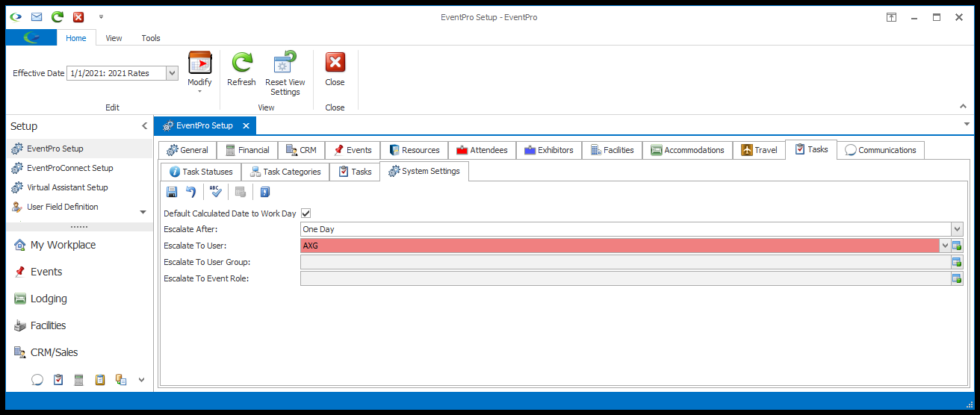Open the My Workplace navigation group
The width and height of the screenshot is (980, 415).
click(x=78, y=245)
